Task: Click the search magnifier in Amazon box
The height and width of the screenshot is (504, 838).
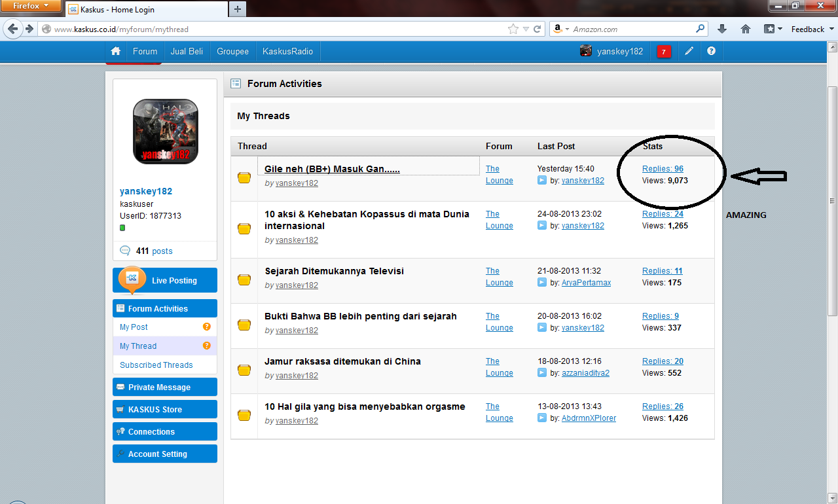Action: [x=700, y=29]
